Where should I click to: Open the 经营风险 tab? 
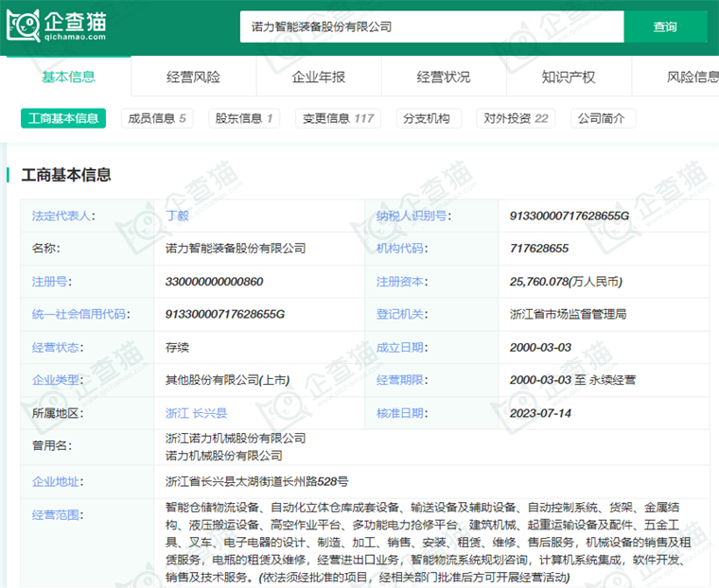(194, 77)
